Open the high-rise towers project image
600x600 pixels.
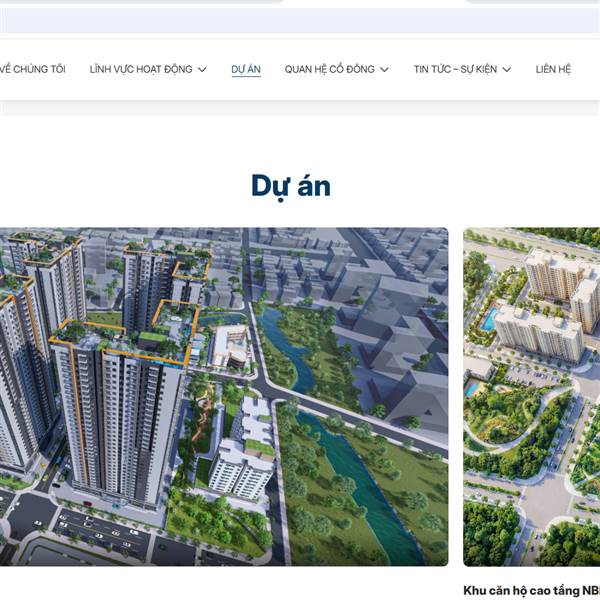pyautogui.click(x=224, y=397)
